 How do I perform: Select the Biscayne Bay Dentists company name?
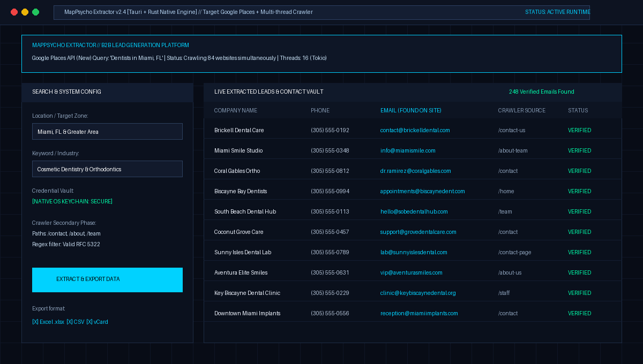click(x=241, y=192)
